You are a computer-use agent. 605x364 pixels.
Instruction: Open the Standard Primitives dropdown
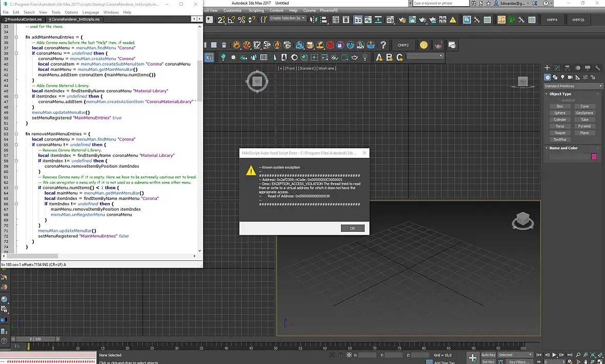(573, 86)
